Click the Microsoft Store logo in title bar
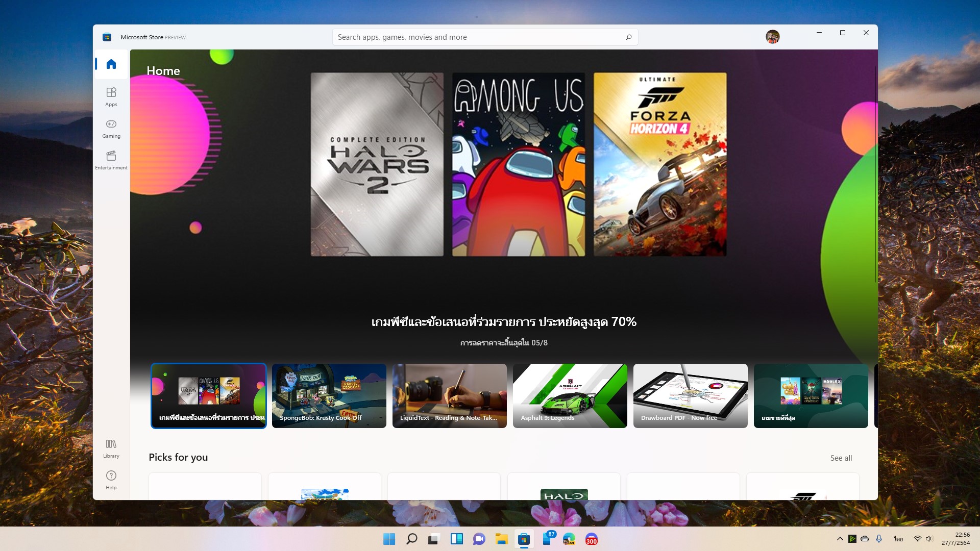Screen dimensions: 980x551 coord(107,37)
